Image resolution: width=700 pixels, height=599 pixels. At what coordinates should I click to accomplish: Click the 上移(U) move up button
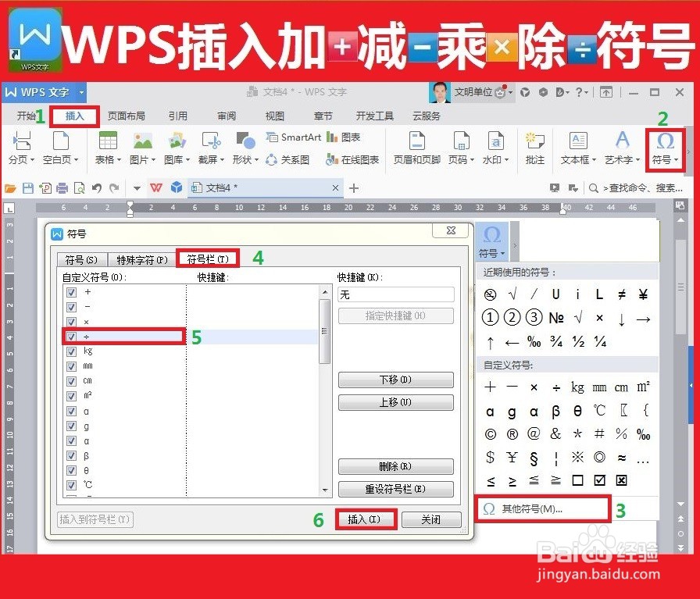click(396, 402)
